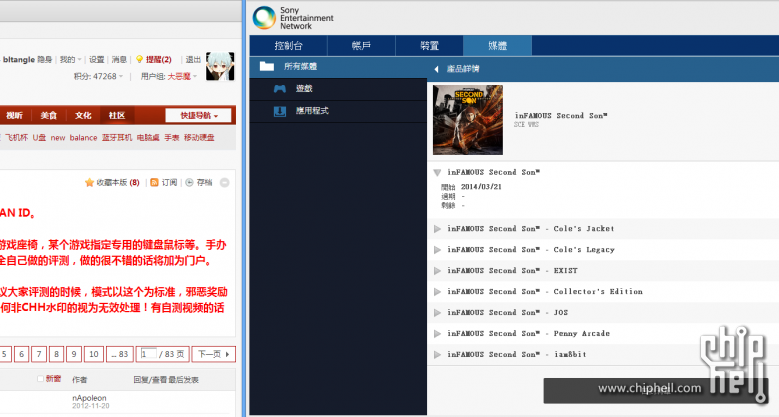This screenshot has height=417, width=779.
Task: Click the 手表 hot search tag
Action: (x=172, y=138)
